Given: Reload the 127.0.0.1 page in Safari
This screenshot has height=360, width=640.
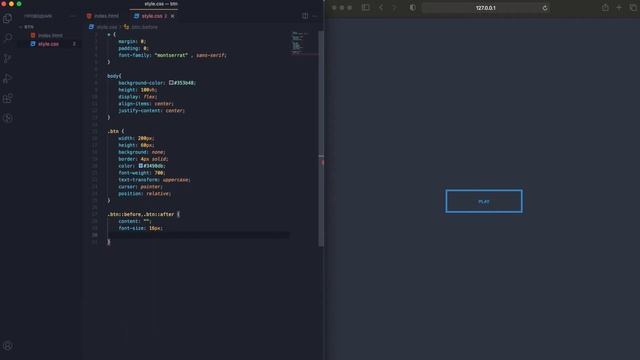Looking at the screenshot, I should pyautogui.click(x=545, y=8).
